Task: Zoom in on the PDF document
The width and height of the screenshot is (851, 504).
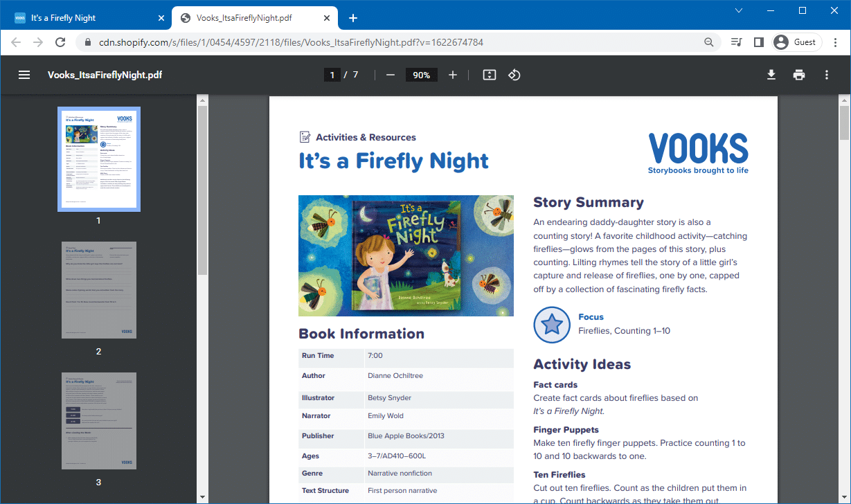Action: click(x=453, y=75)
